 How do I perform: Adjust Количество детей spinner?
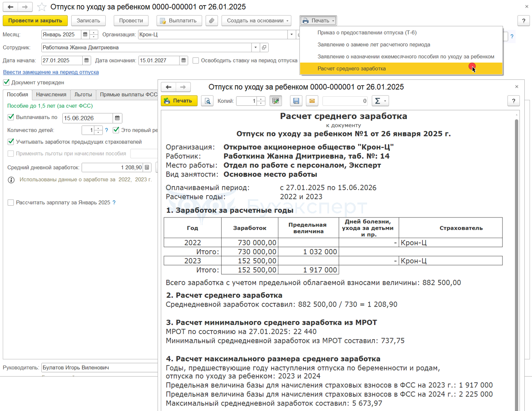[x=98, y=130]
